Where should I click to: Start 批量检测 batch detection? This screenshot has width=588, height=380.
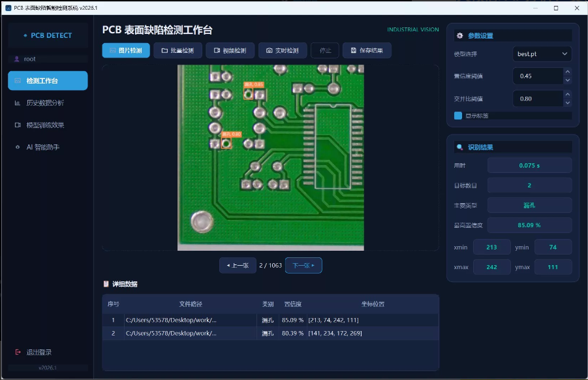coord(178,50)
